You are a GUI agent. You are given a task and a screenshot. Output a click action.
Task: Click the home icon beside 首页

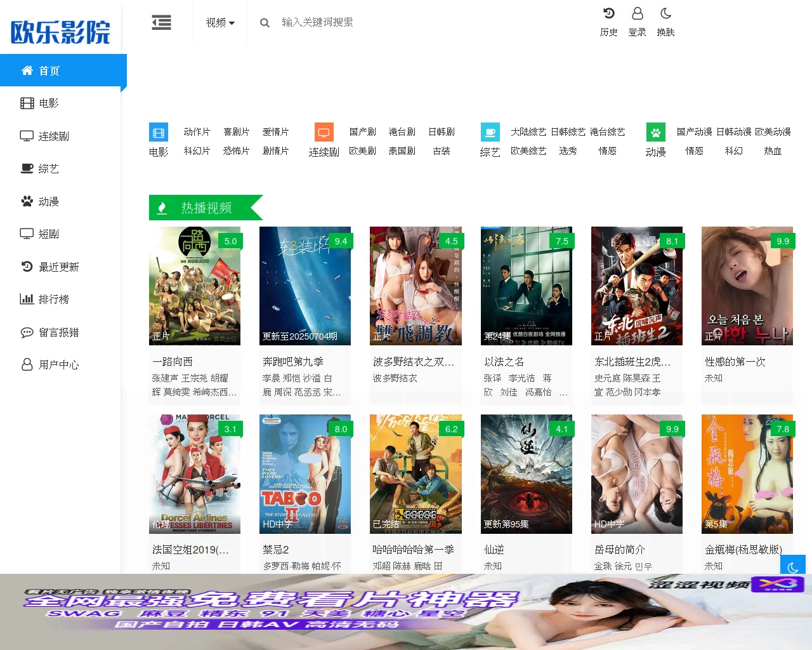[27, 70]
